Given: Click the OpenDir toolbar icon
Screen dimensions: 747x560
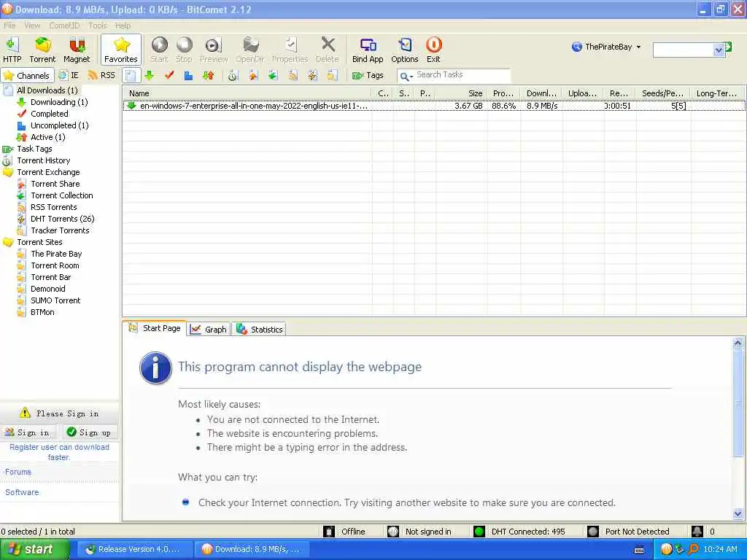Looking at the screenshot, I should tap(250, 50).
